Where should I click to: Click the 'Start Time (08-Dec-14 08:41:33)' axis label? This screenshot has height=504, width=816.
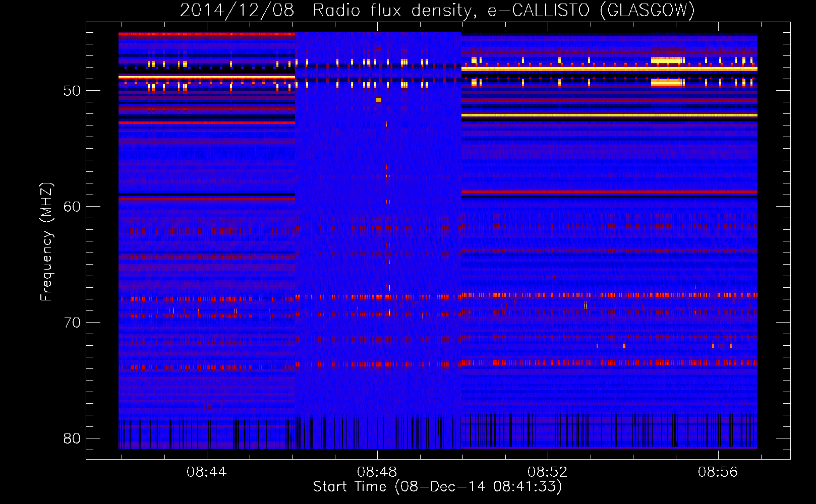tap(437, 487)
